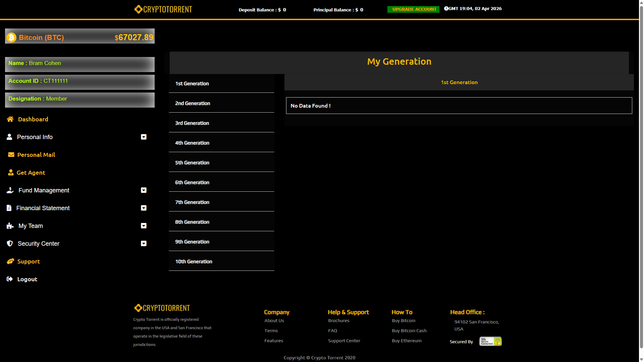Follow the FAQ footer link
The image size is (644, 362).
coord(332,330)
